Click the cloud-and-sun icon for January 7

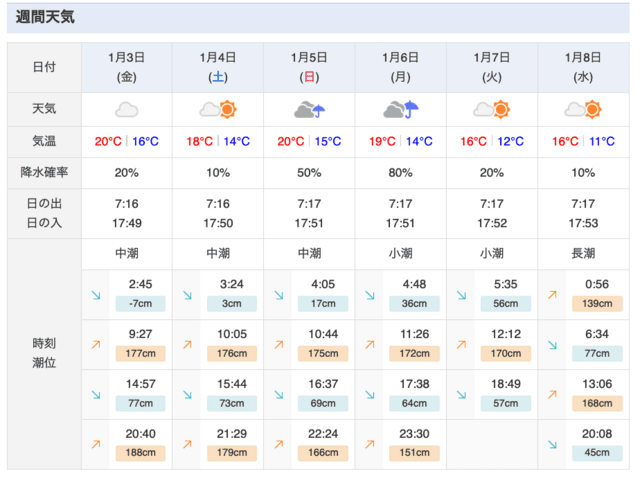click(x=493, y=109)
